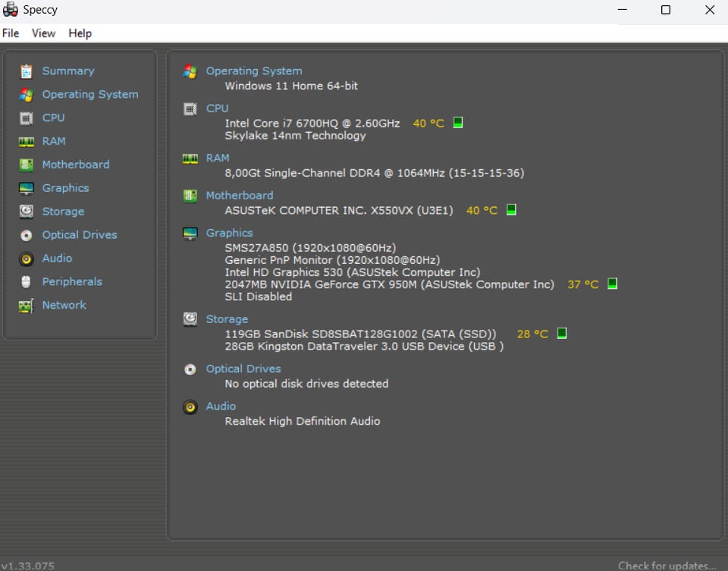Viewport: 728px width, 571px height.
Task: Click the green temperature indicator next to motherboard 40 °C
Action: tap(511, 210)
